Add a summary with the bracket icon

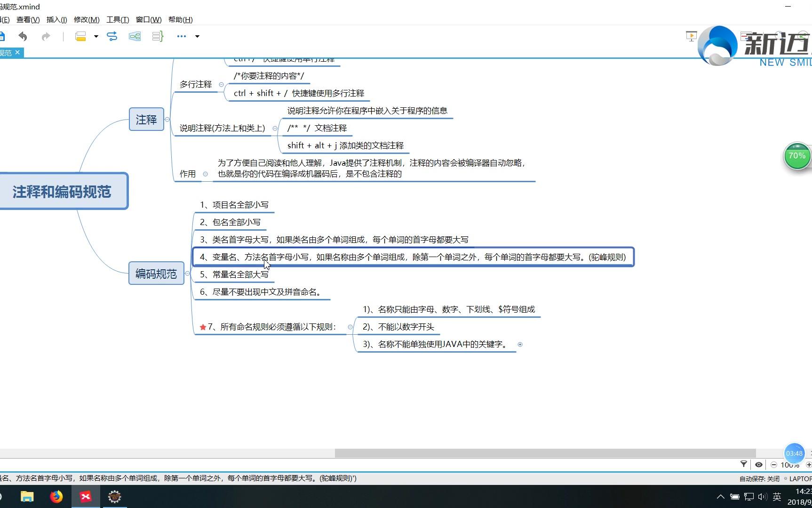pos(158,36)
